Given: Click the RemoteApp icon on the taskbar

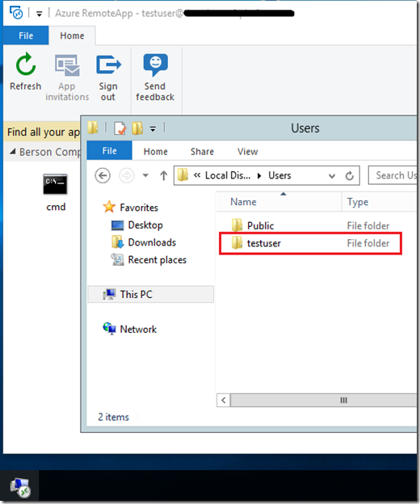Looking at the screenshot, I should [x=20, y=486].
